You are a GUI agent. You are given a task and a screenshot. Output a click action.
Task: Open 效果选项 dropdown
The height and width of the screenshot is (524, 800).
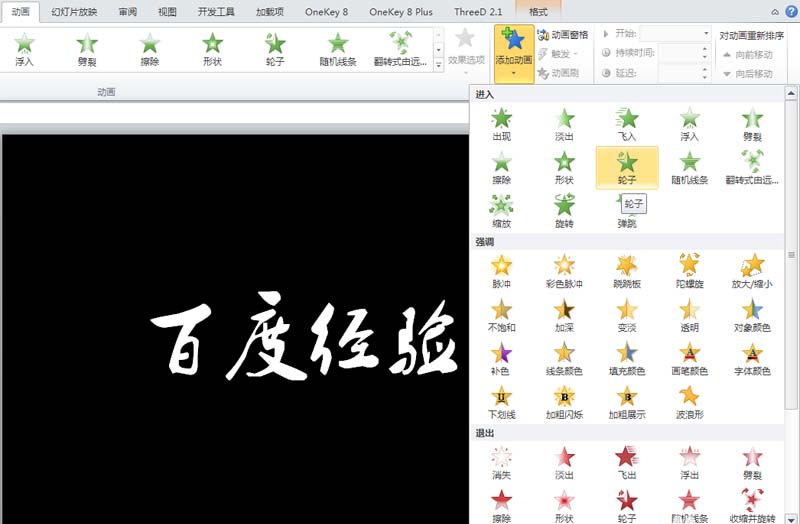[466, 53]
